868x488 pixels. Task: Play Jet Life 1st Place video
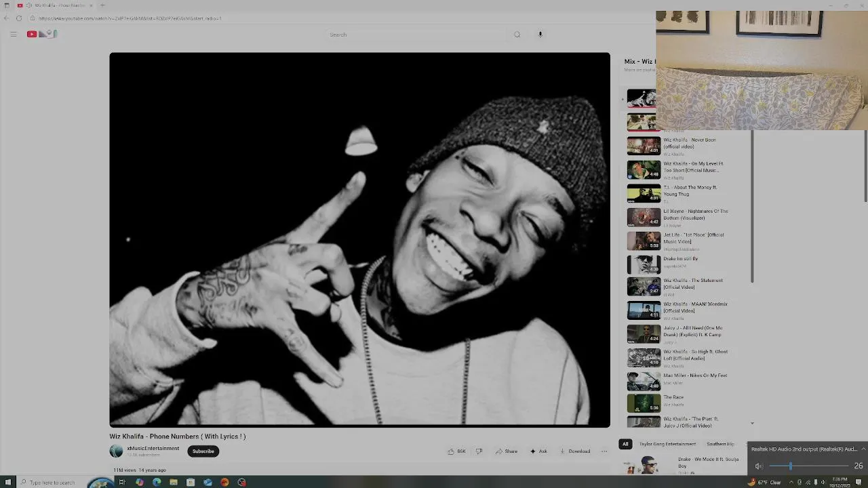tap(644, 241)
